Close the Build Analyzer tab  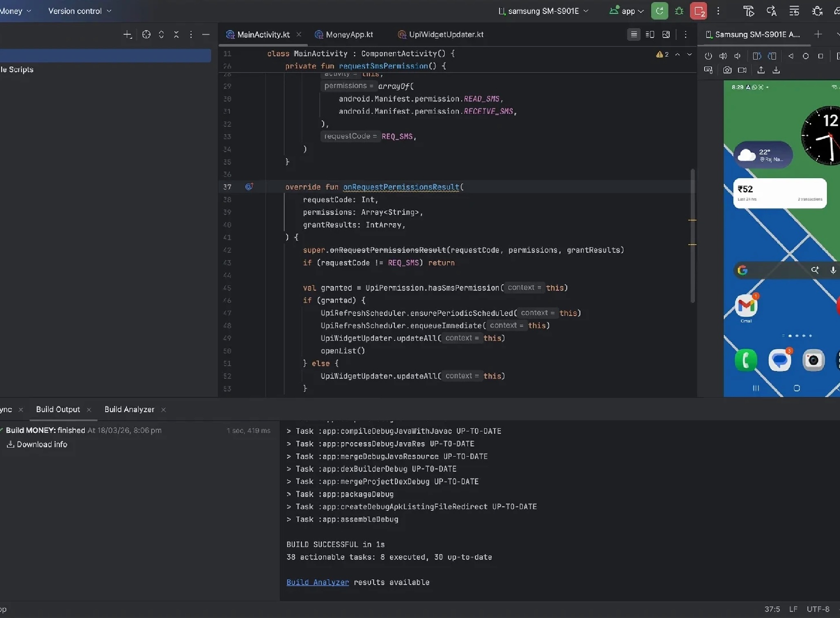(163, 410)
